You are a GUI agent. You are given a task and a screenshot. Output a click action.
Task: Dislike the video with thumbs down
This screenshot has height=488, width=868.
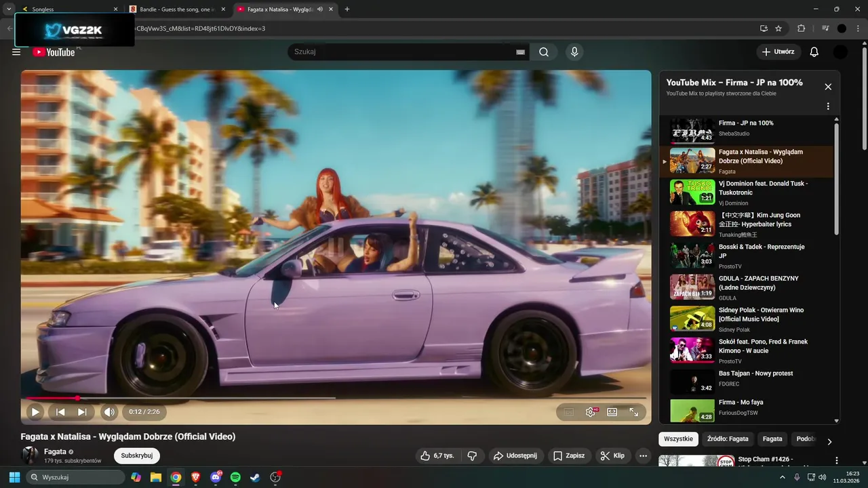[473, 456]
